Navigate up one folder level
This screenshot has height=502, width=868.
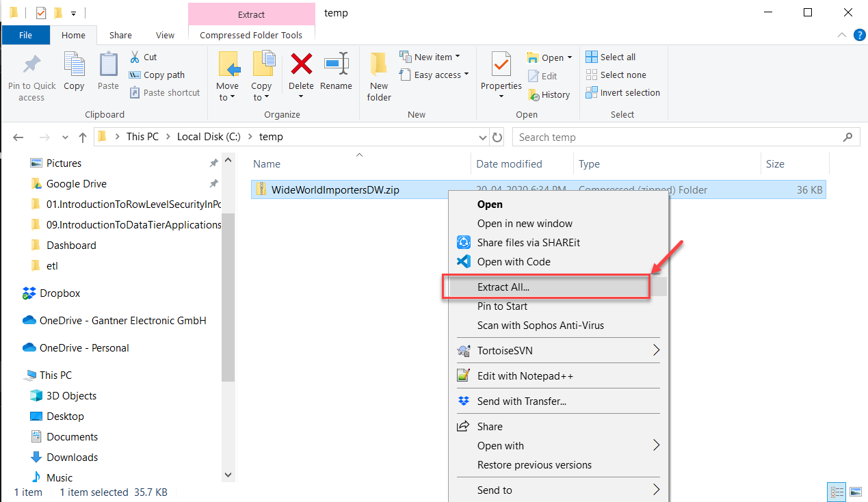pyautogui.click(x=82, y=137)
